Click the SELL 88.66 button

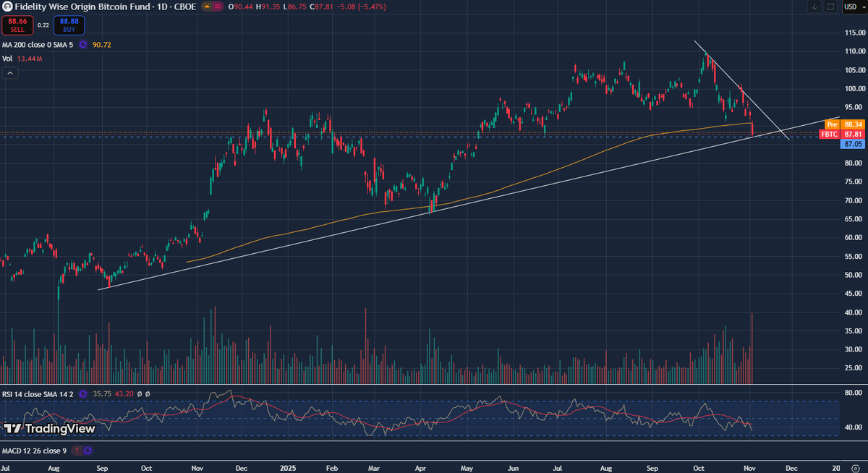coord(17,25)
